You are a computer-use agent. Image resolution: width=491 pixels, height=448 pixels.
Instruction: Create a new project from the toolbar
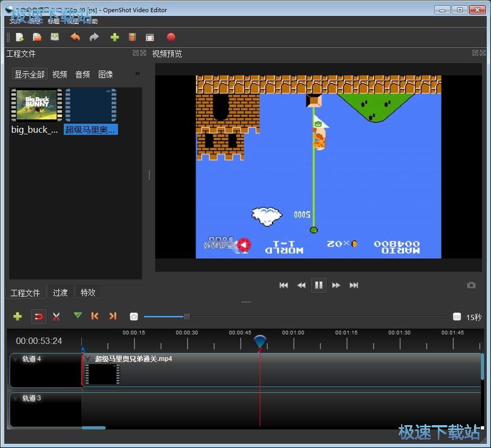[x=20, y=37]
